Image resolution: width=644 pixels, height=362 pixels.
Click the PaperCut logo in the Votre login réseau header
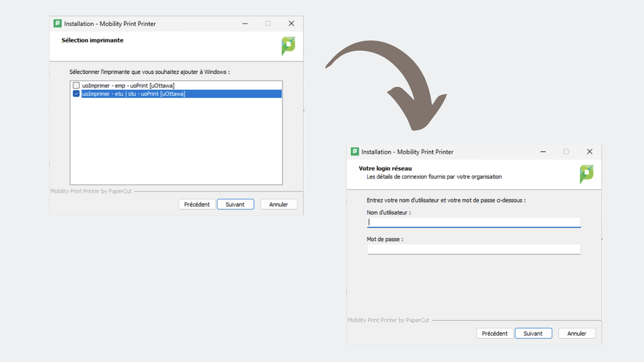point(586,174)
